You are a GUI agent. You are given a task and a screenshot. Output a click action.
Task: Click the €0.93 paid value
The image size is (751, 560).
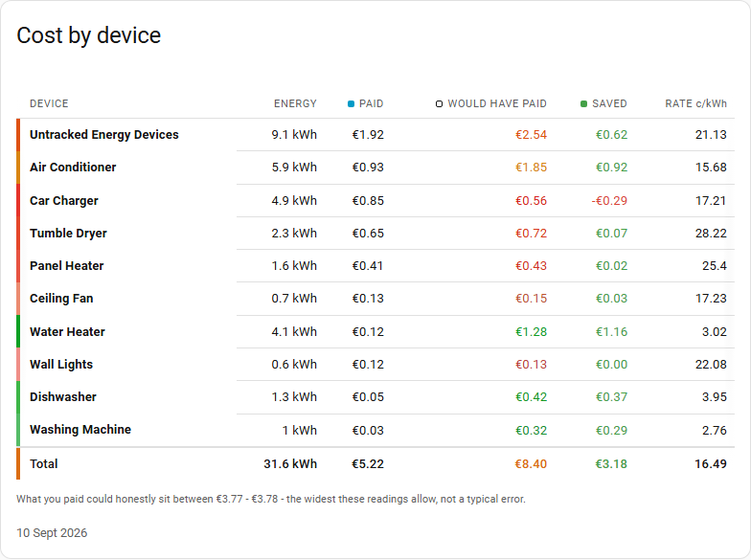point(368,168)
